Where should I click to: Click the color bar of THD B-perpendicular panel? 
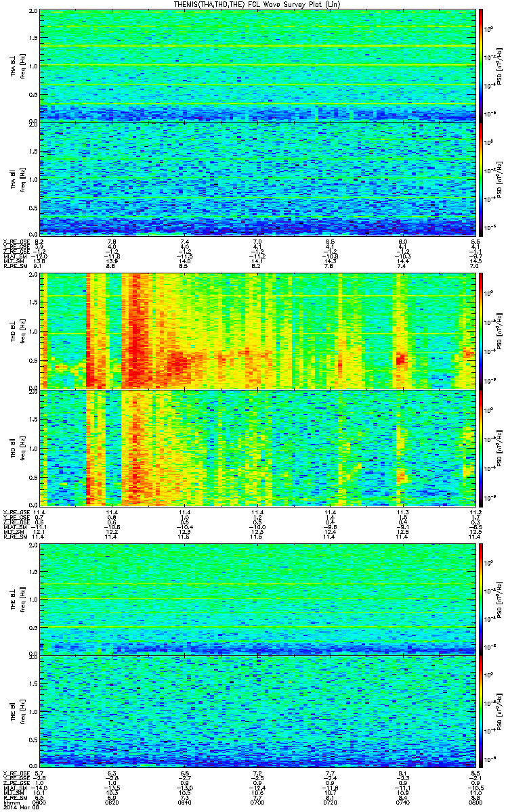pyautogui.click(x=482, y=330)
